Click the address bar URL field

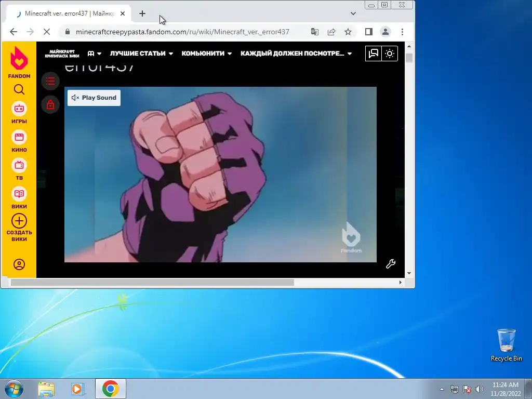click(x=182, y=32)
